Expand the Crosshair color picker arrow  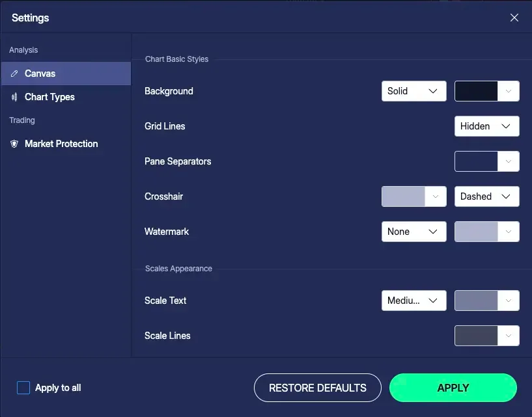436,196
